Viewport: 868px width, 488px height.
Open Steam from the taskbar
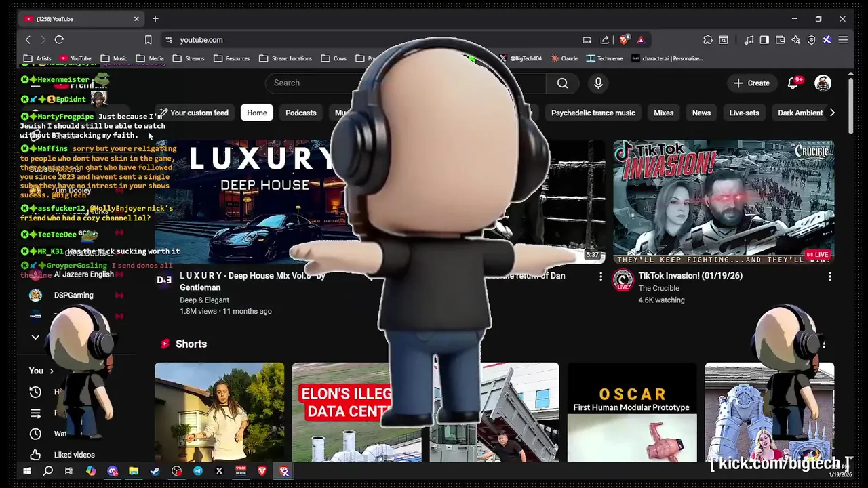pyautogui.click(x=155, y=471)
